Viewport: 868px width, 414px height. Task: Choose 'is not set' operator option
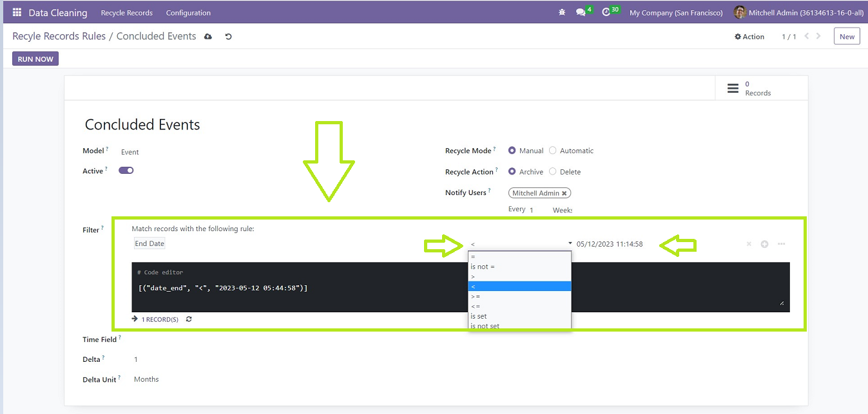[x=519, y=326]
